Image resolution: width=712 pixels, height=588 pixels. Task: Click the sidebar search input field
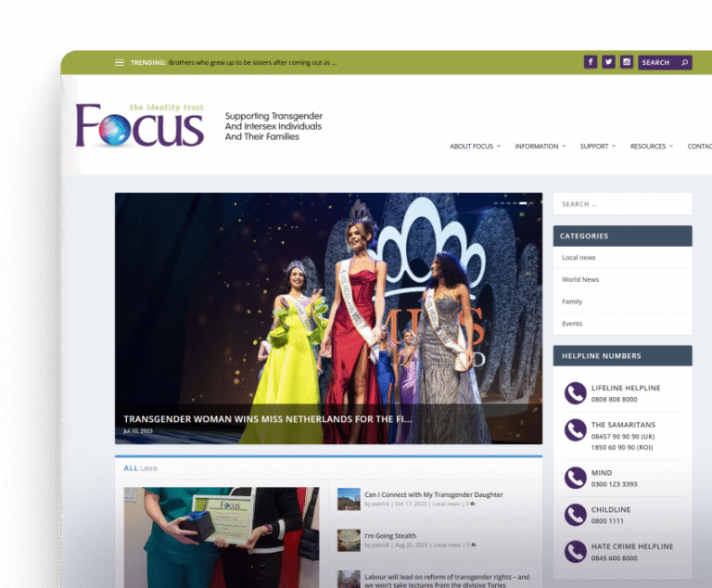coord(622,204)
